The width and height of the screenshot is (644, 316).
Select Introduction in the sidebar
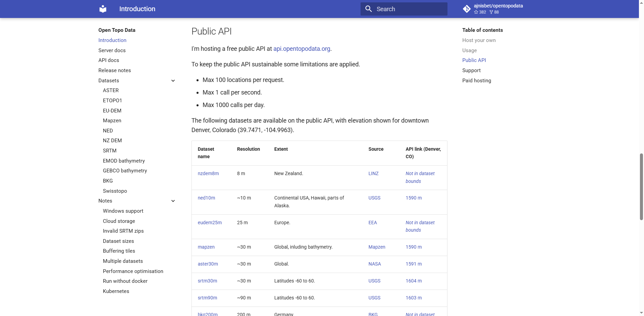pyautogui.click(x=112, y=40)
